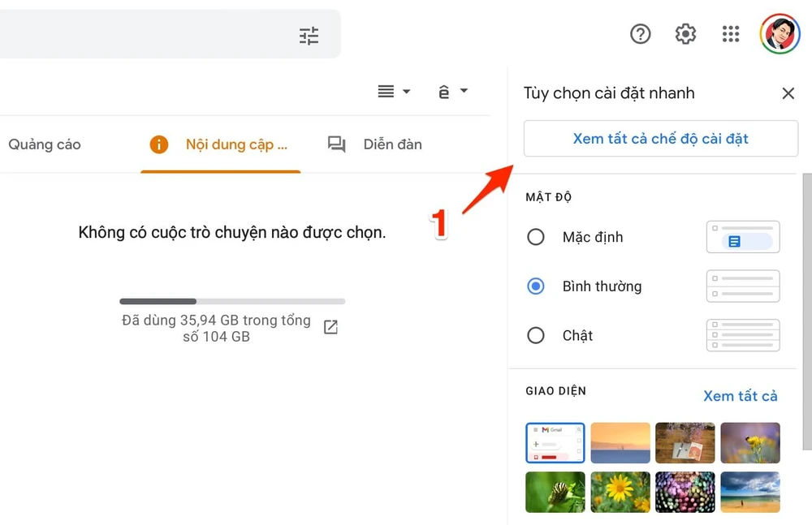Viewport: 812px width, 525px height.
Task: Switch to the Quảng cáo tab
Action: coord(45,144)
